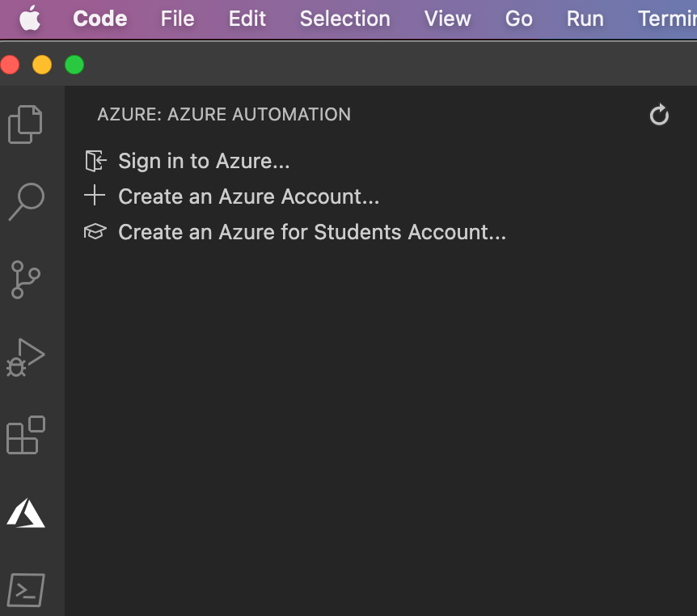
Task: Click the Azure Automation panel title
Action: [224, 115]
